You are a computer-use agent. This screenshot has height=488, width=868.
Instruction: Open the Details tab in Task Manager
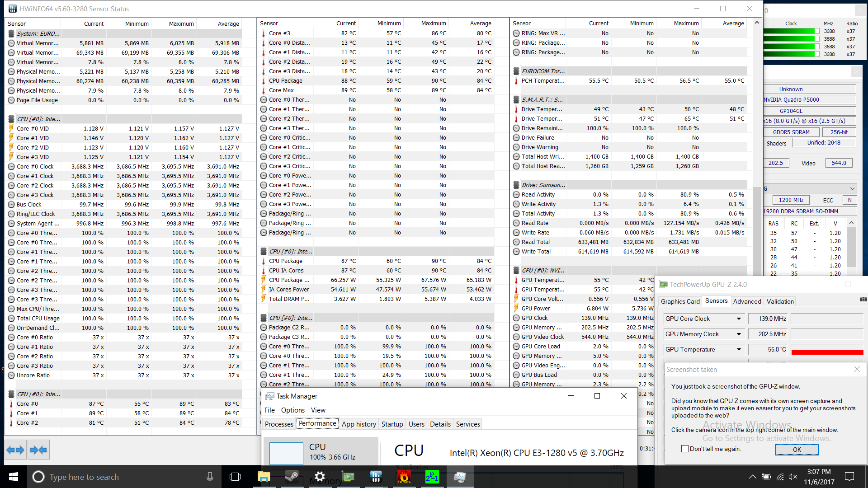[440, 424]
